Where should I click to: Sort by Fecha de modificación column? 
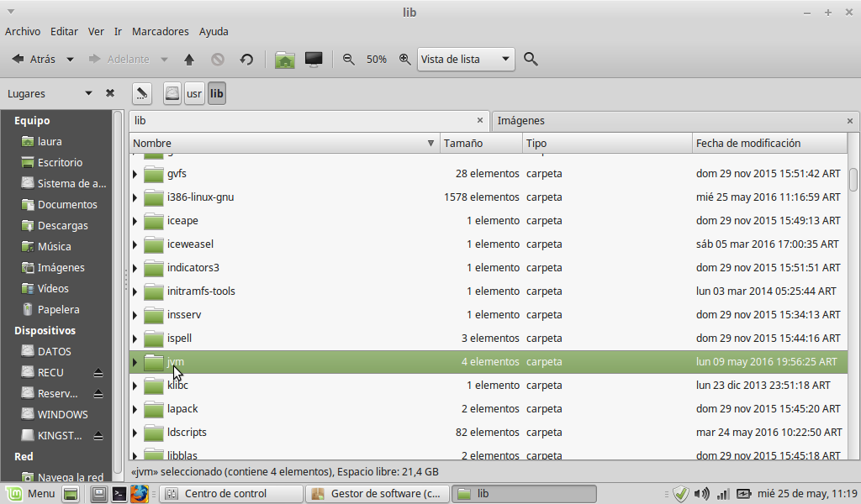pyautogui.click(x=769, y=144)
